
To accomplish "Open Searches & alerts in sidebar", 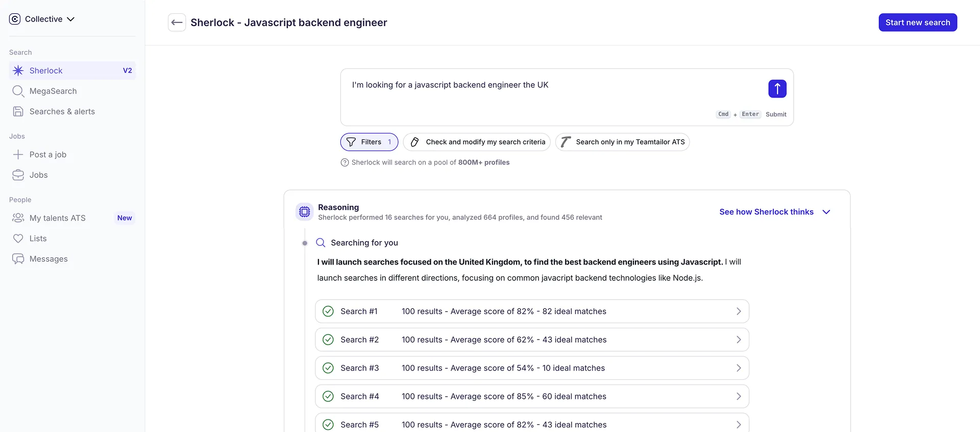I will tap(72, 111).
